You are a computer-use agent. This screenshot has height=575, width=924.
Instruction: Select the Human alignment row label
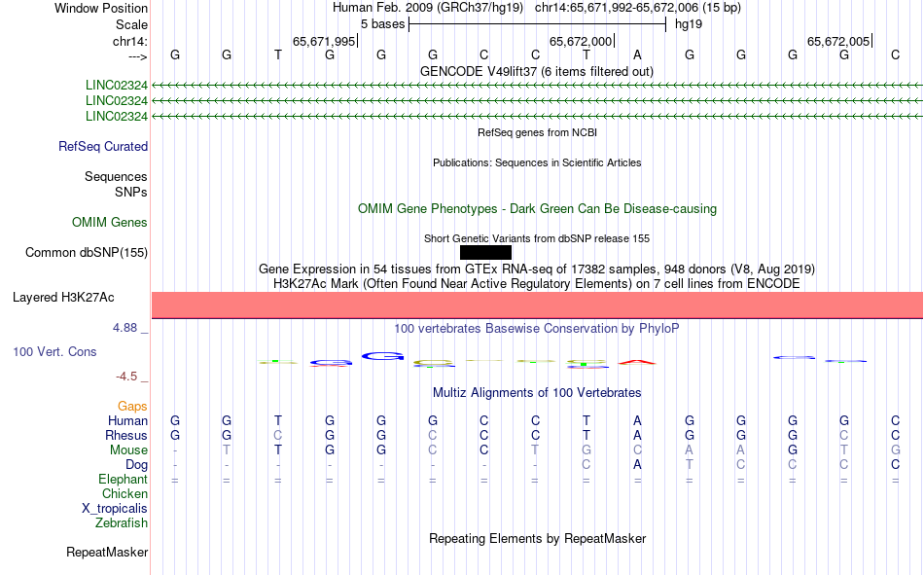pos(127,421)
